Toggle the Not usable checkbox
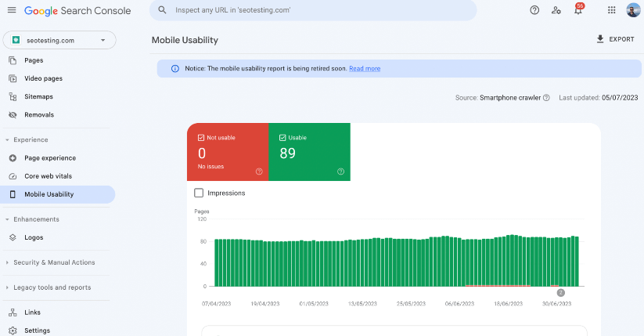The width and height of the screenshot is (644, 336). pyautogui.click(x=201, y=138)
